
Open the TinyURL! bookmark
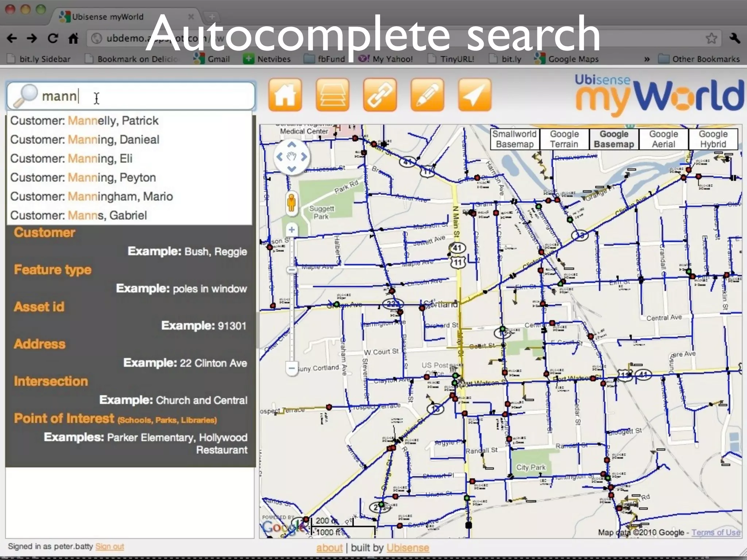pos(451,59)
